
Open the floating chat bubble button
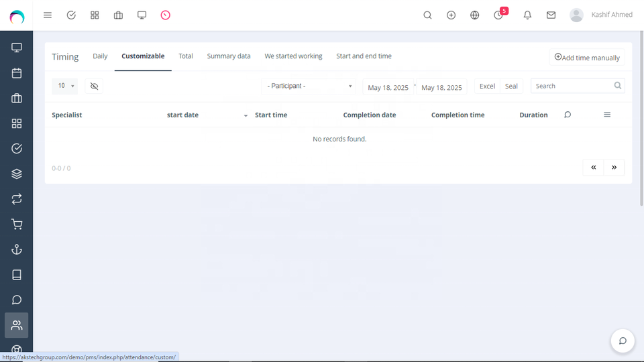(x=622, y=341)
